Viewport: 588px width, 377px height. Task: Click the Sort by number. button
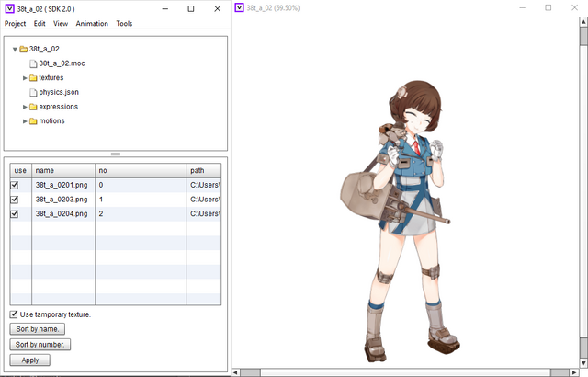tap(40, 345)
